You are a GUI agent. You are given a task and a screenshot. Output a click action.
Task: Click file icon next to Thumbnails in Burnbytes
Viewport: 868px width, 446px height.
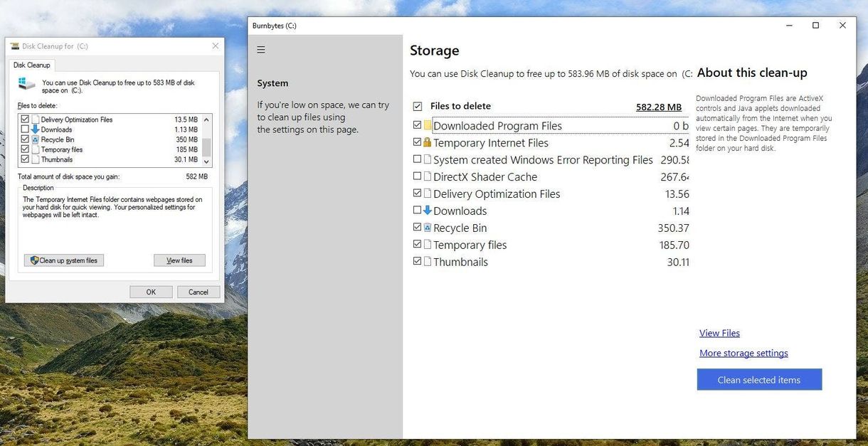click(428, 262)
